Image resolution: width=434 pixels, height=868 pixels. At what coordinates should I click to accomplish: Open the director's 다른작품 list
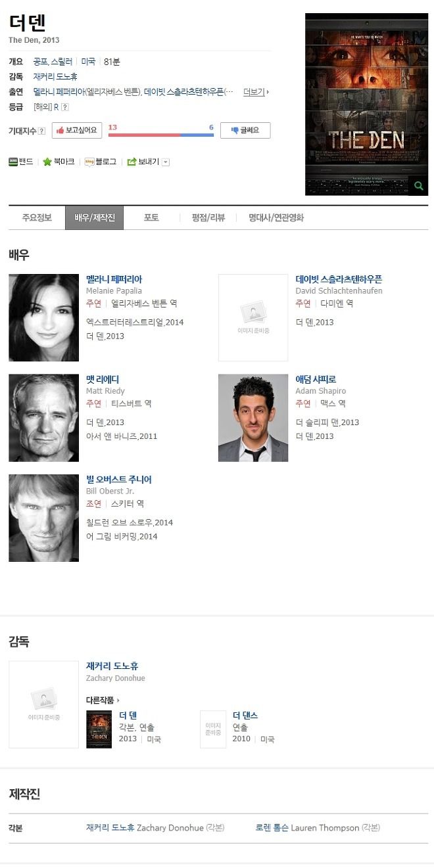coord(103,700)
